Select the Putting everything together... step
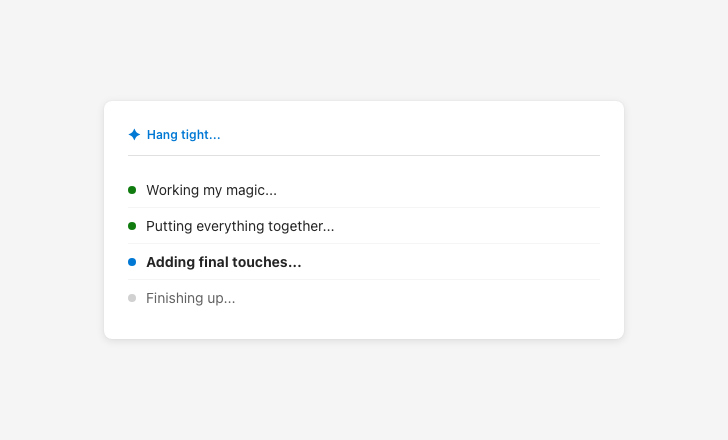 point(240,226)
